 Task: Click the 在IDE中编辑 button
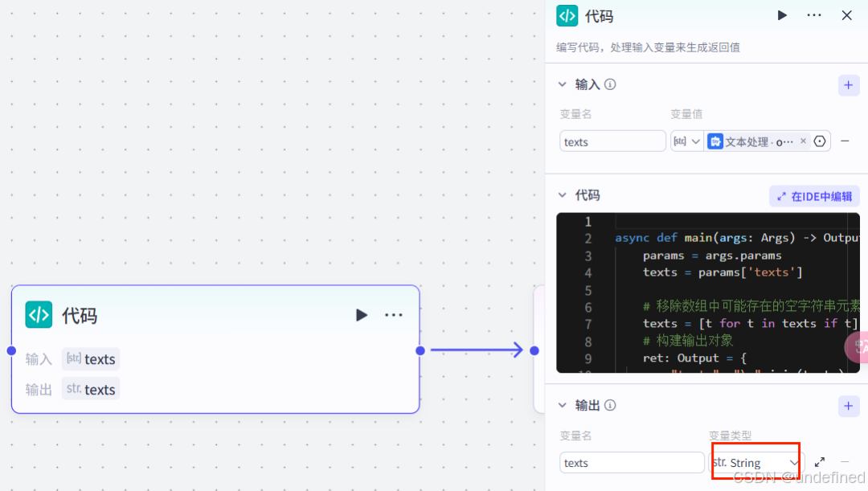814,196
